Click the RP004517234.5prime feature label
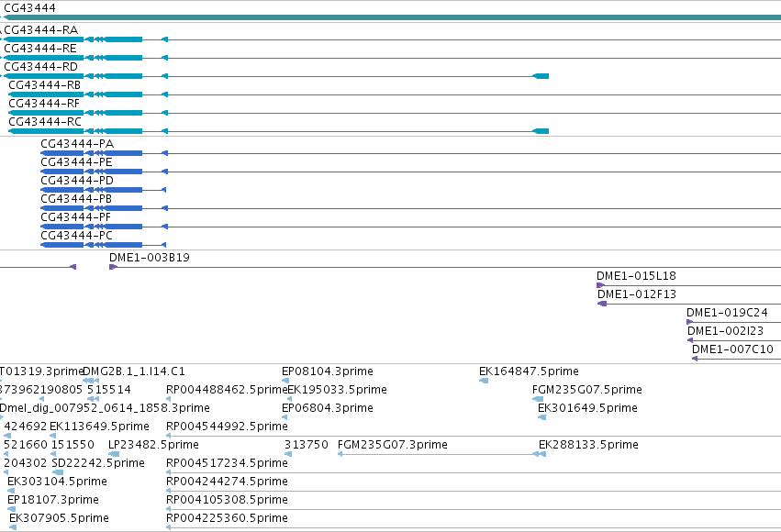Viewport: 781px width, 532px height. (227, 464)
